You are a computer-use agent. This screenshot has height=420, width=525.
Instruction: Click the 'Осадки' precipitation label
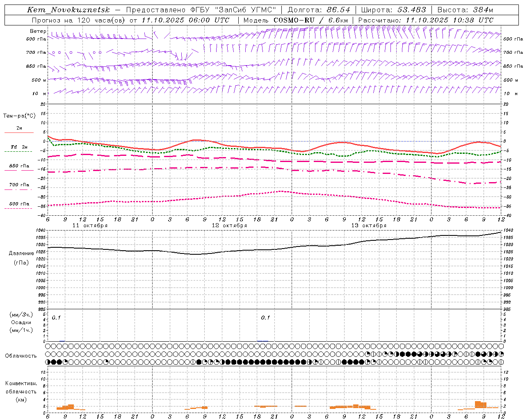(21, 322)
